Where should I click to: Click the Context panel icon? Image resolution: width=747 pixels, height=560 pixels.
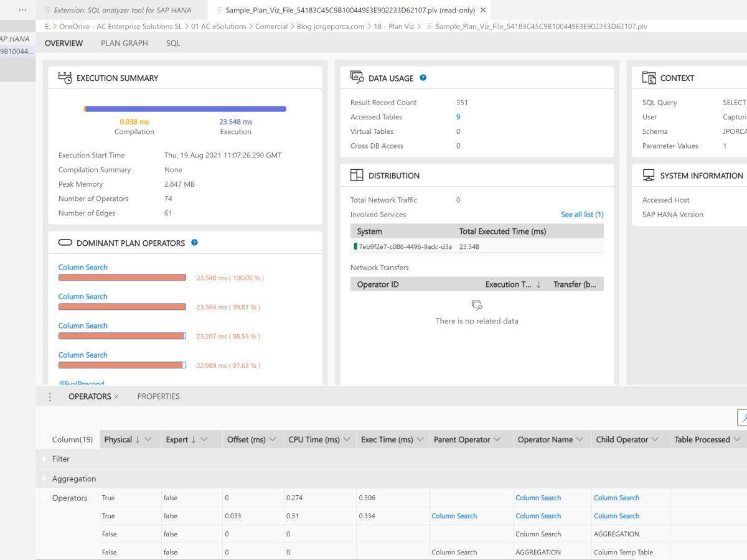[x=649, y=78]
